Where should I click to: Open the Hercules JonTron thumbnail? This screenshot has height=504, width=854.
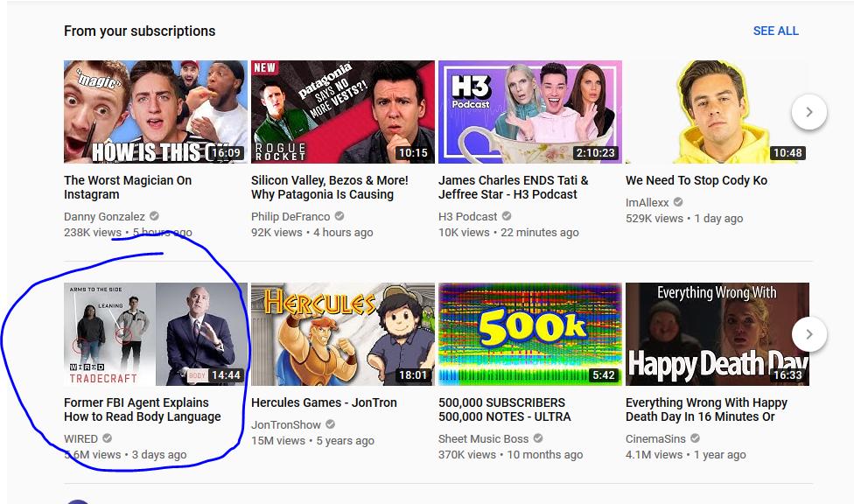click(x=343, y=334)
